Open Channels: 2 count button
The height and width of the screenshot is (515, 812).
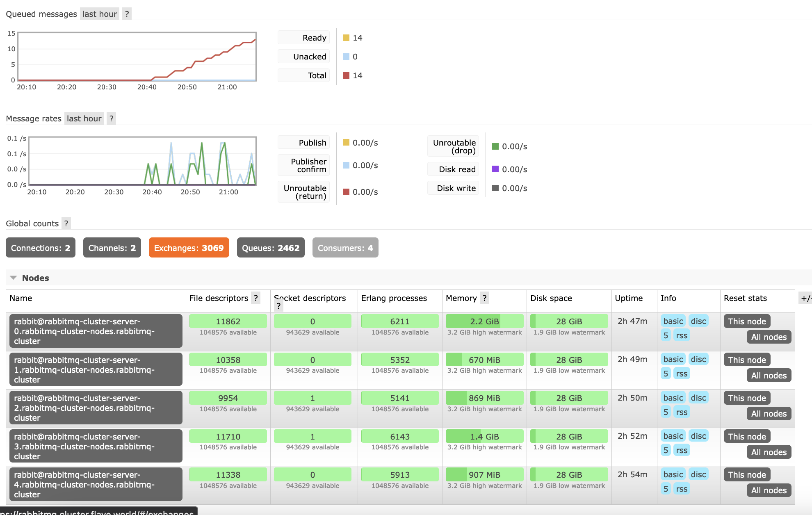point(112,248)
